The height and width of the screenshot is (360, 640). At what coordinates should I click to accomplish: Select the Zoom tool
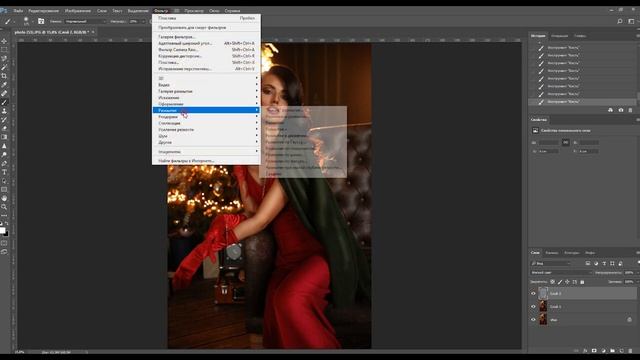(x=4, y=207)
